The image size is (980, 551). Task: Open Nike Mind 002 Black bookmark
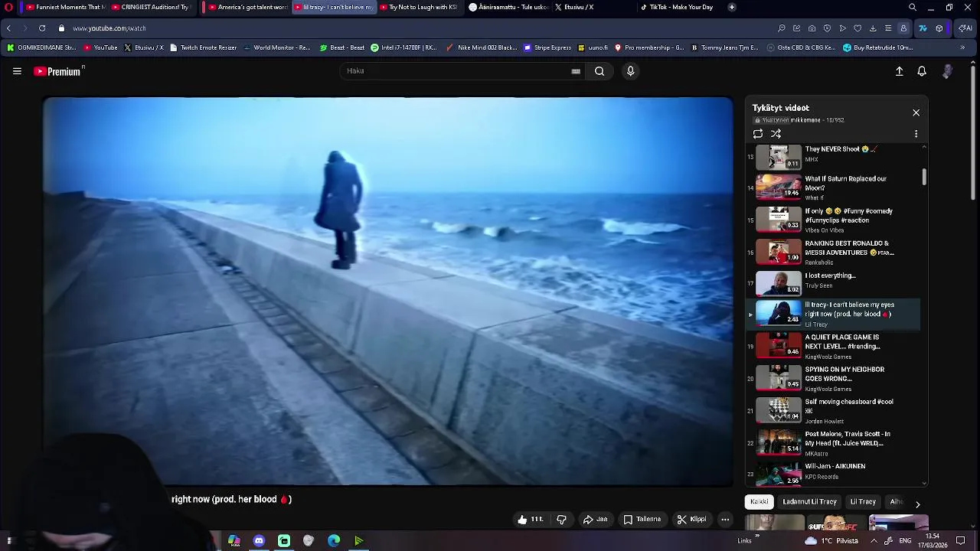(x=482, y=47)
